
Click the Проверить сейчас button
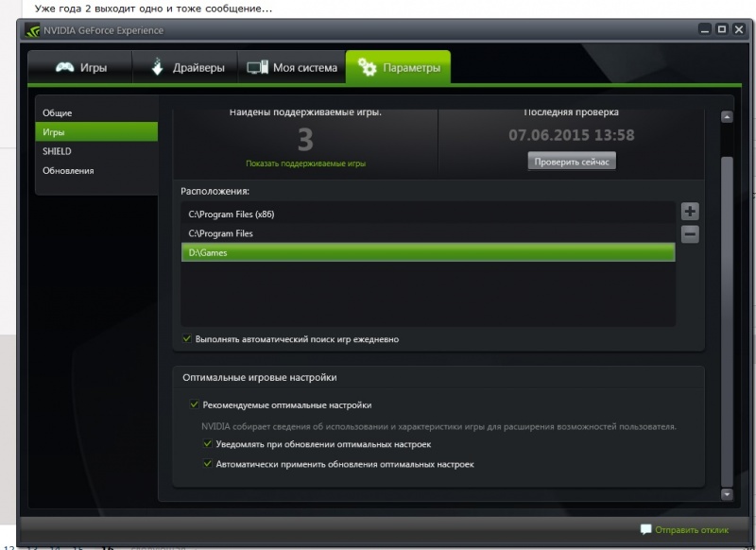[572, 162]
